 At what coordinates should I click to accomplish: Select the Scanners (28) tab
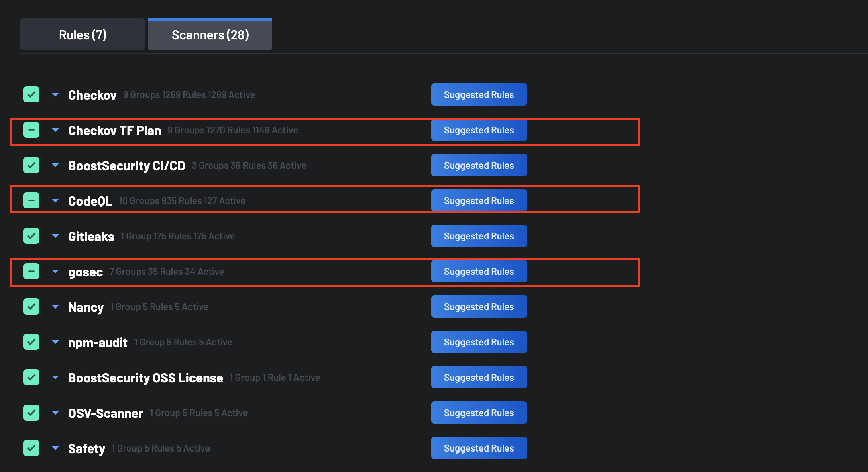click(210, 35)
